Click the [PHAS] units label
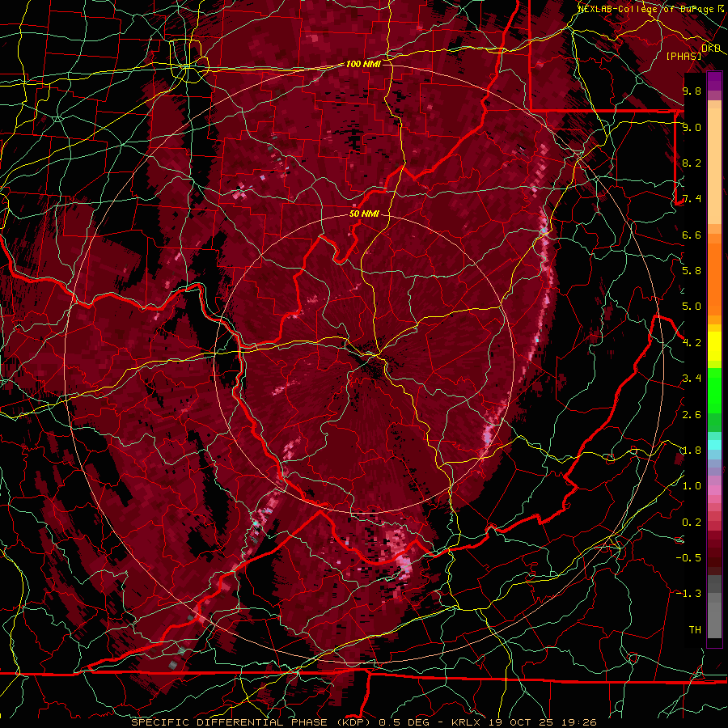The image size is (728, 728). tap(684, 56)
